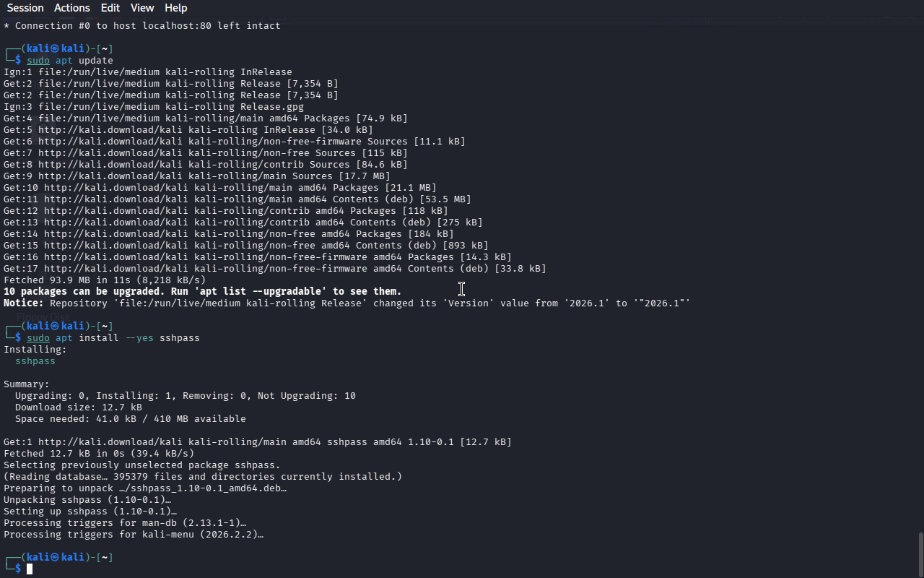Open the Session menu
The height and width of the screenshot is (578, 924).
click(x=25, y=8)
